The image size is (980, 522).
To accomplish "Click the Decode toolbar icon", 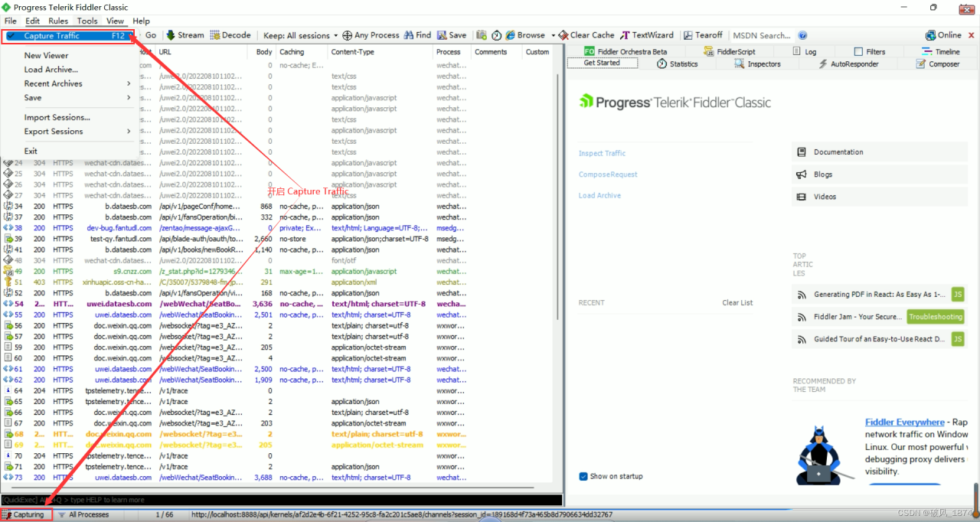I will (x=215, y=35).
